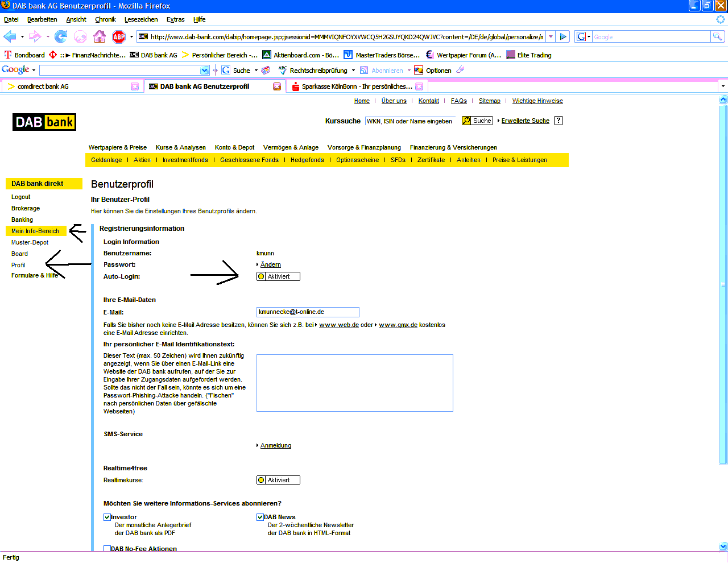Open the list all tabs dropdown

tap(723, 86)
